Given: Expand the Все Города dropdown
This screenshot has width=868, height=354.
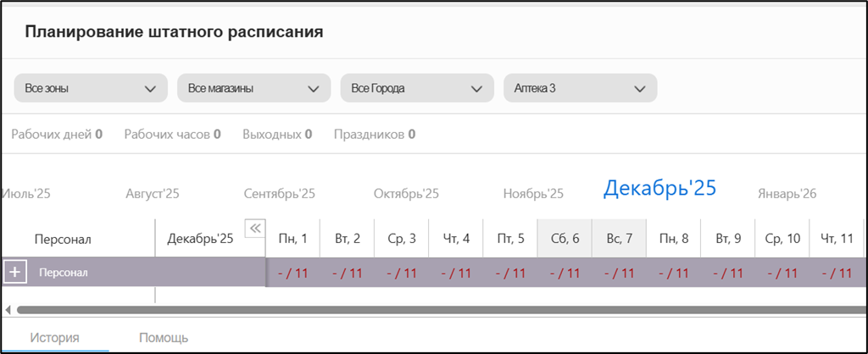Looking at the screenshot, I should (416, 88).
